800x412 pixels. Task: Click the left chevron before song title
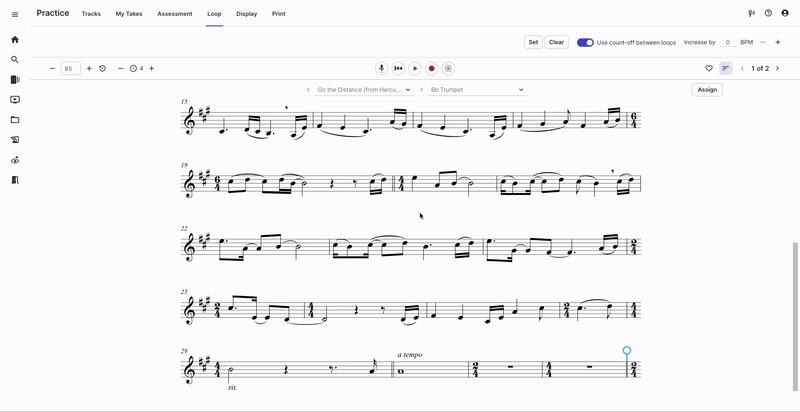pyautogui.click(x=308, y=90)
